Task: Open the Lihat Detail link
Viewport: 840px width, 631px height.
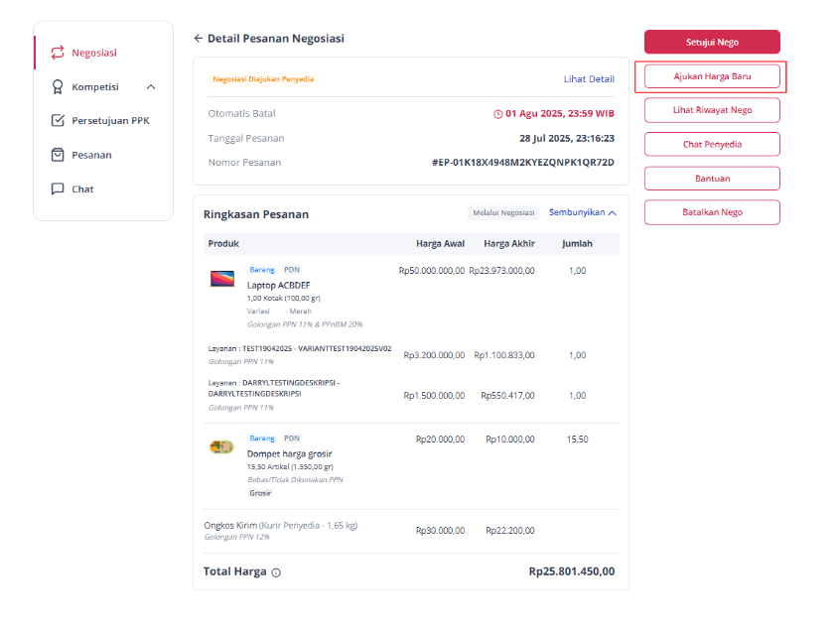Action: (x=589, y=79)
